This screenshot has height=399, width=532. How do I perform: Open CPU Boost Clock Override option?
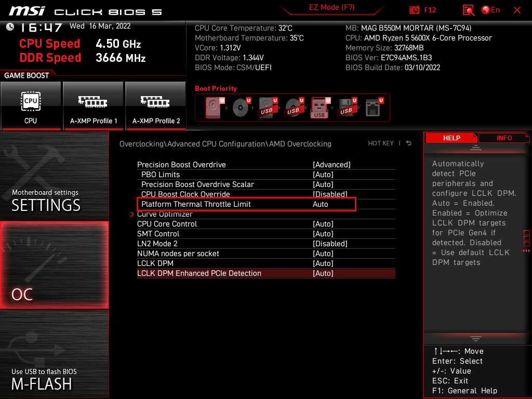(x=266, y=194)
